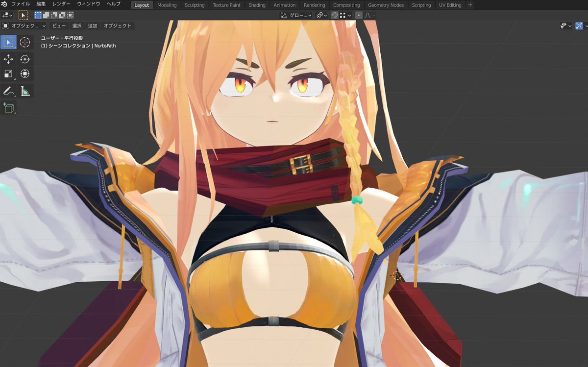
Task: Switch to Sculpting workspace tab
Action: (x=195, y=5)
